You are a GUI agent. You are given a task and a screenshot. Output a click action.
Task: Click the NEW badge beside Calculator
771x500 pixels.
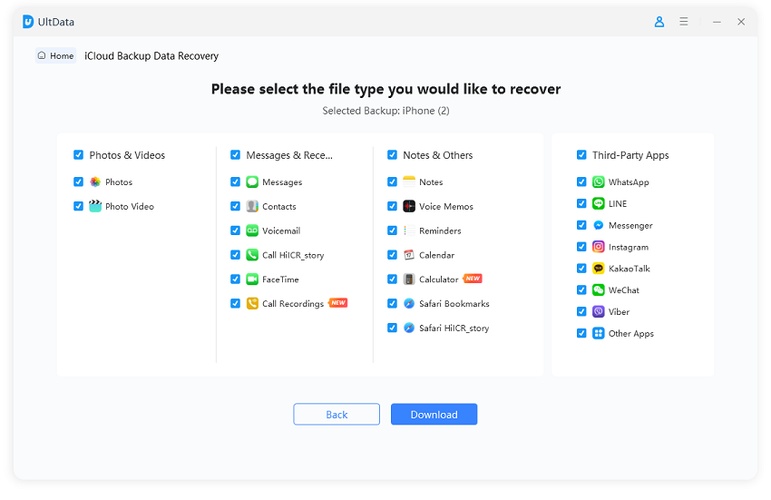coord(473,278)
